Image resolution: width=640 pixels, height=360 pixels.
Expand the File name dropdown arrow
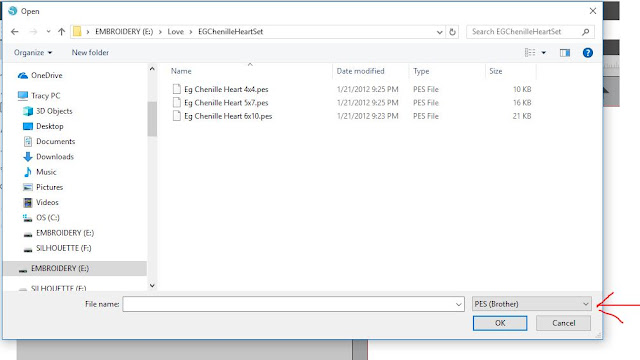click(458, 304)
